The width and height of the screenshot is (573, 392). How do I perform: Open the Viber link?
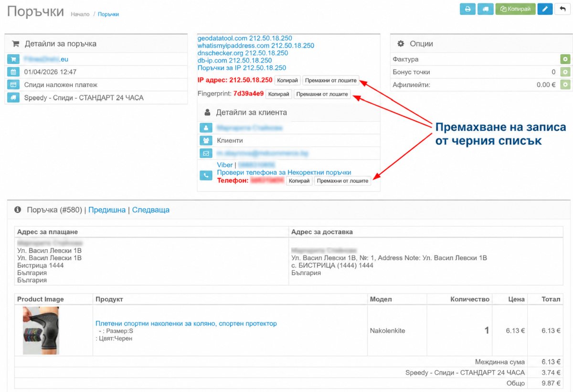tap(225, 165)
